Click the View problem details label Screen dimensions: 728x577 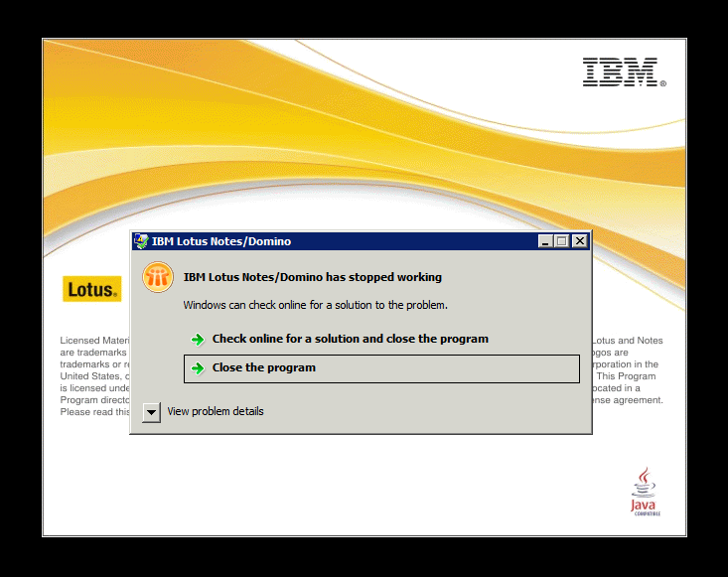click(216, 412)
